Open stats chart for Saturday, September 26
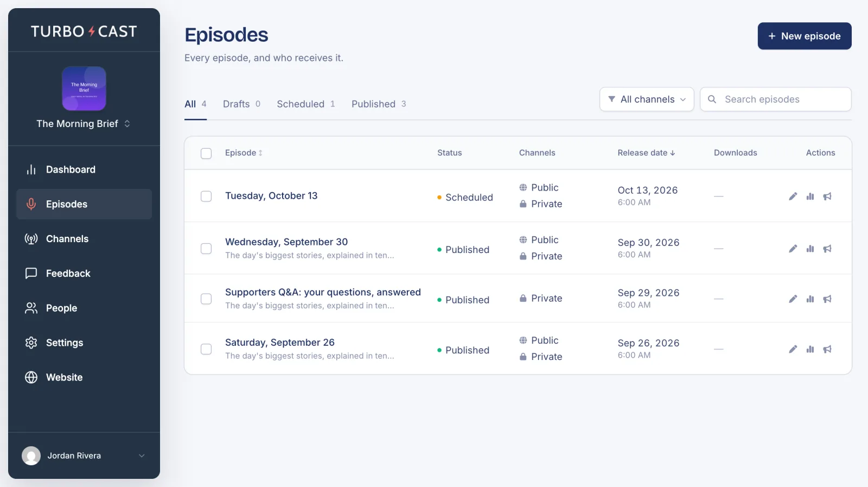The width and height of the screenshot is (868, 487). (810, 349)
